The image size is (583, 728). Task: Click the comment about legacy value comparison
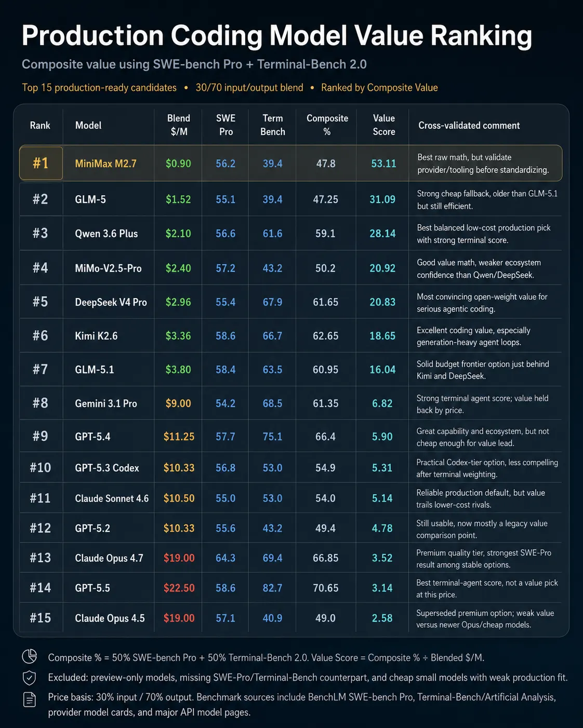click(x=482, y=529)
